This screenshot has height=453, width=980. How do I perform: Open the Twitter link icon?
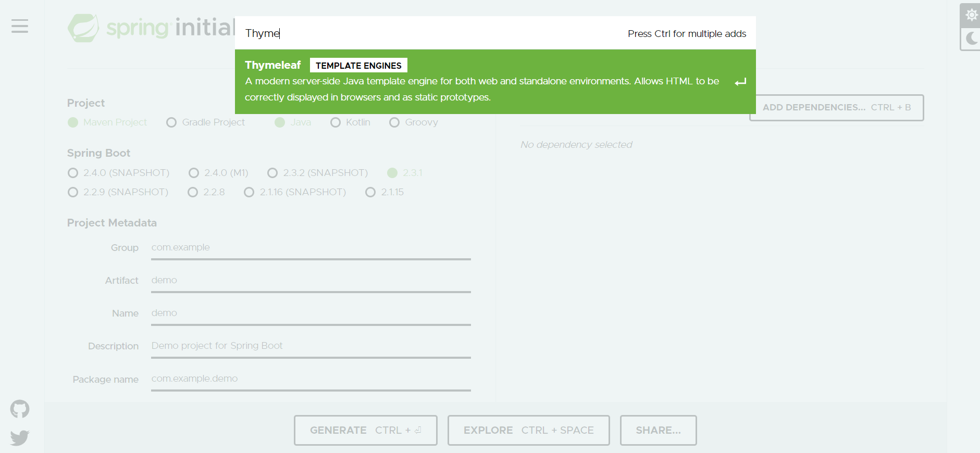(x=20, y=438)
